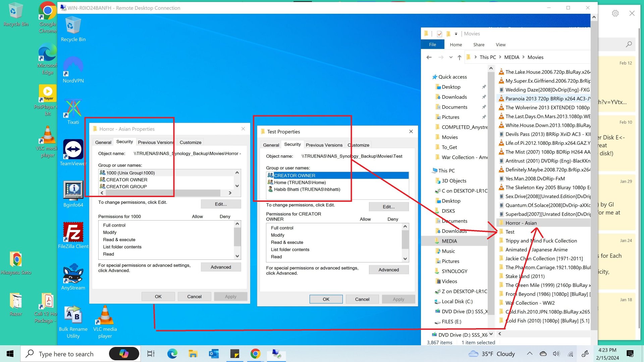This screenshot has height=362, width=644.
Task: Show hidden system tray icons
Action: click(530, 354)
